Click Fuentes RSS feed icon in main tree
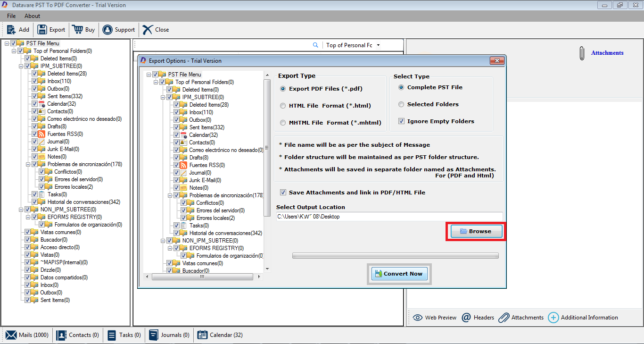This screenshot has height=344, width=644. [x=42, y=134]
